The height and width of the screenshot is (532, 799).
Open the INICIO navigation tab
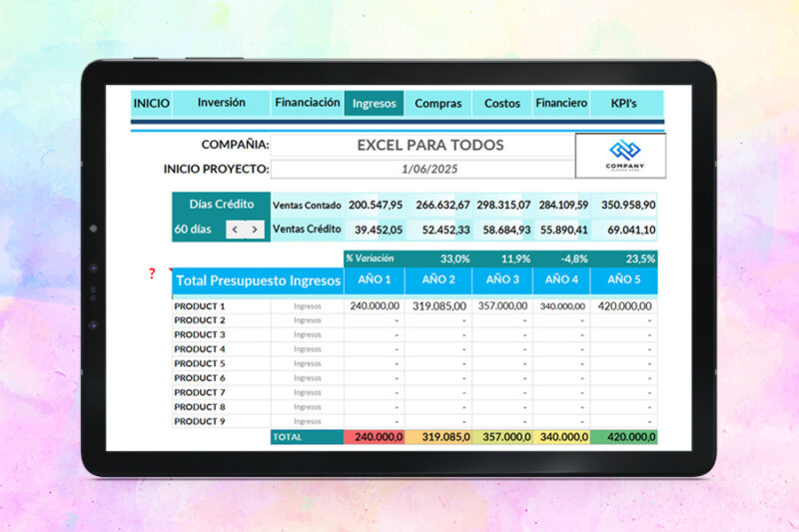tap(152, 104)
